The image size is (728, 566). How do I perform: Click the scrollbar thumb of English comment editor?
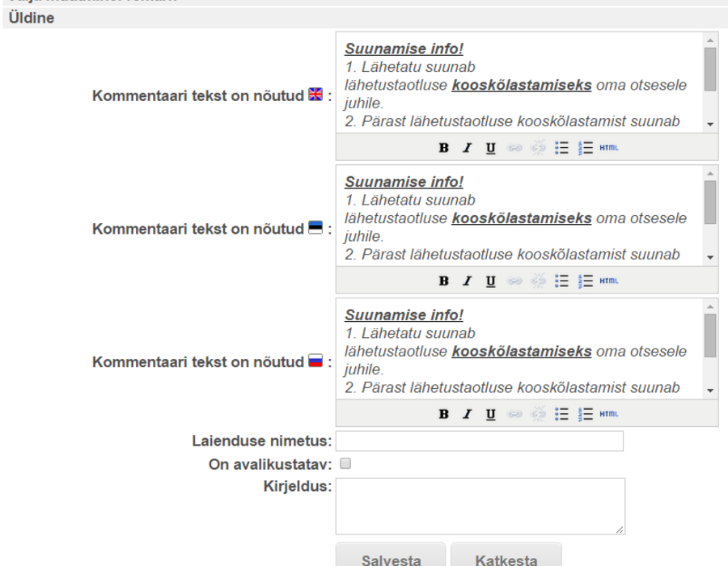(x=710, y=69)
